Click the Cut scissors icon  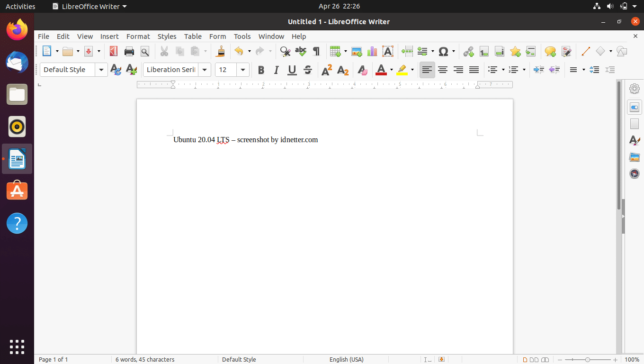click(164, 51)
